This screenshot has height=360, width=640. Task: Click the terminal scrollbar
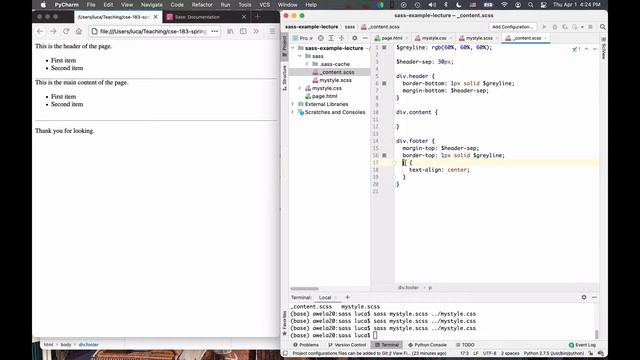(x=596, y=334)
